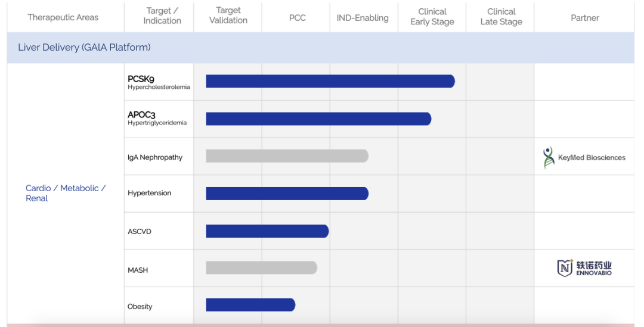Select the Obesity progress bar
The image size is (644, 327).
(250, 305)
